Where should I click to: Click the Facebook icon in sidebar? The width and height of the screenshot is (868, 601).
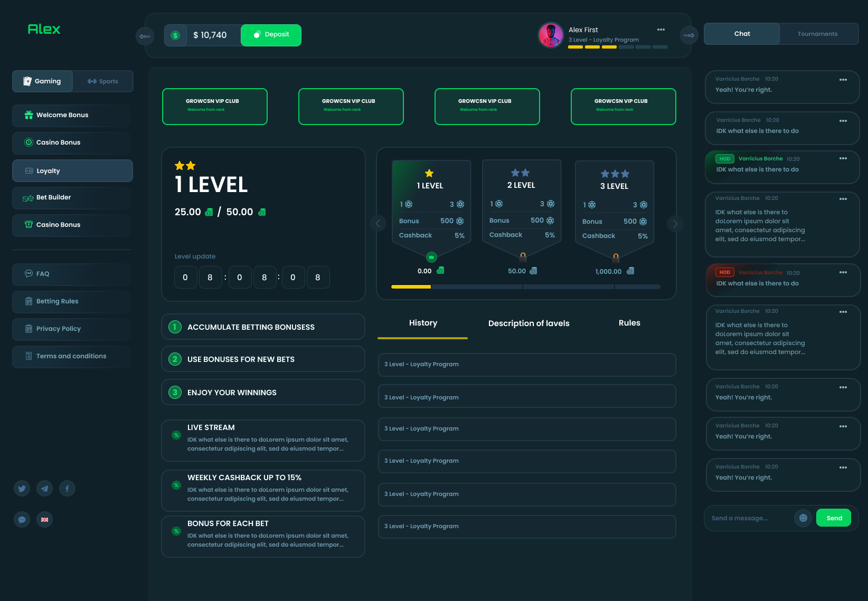[67, 489]
